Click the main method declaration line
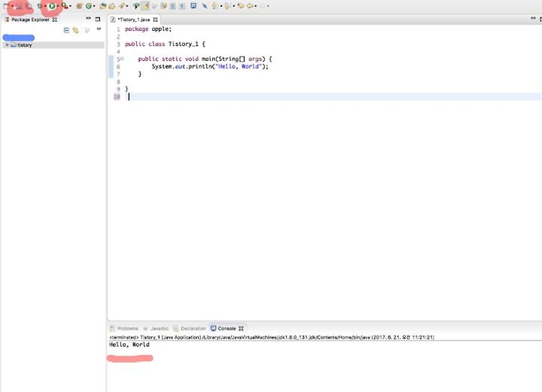 [x=205, y=59]
